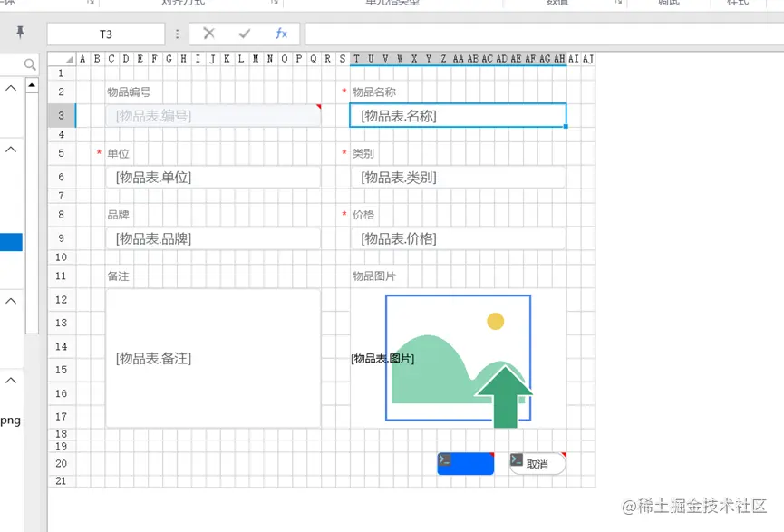Click the search magnifier icon in left panel

[x=30, y=64]
